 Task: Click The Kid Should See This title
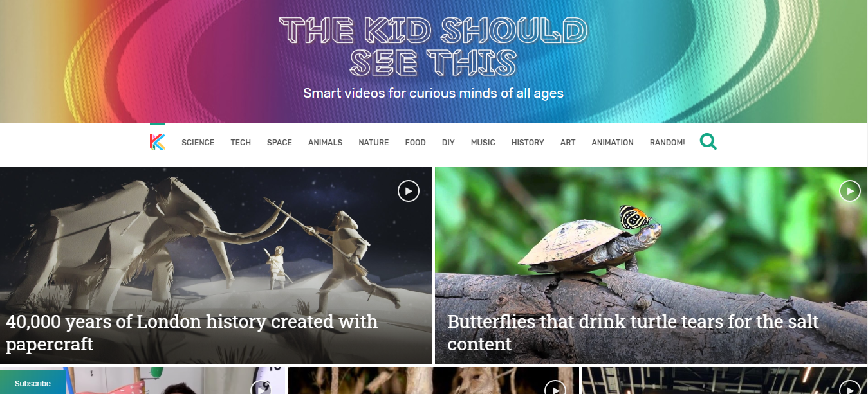pyautogui.click(x=434, y=46)
